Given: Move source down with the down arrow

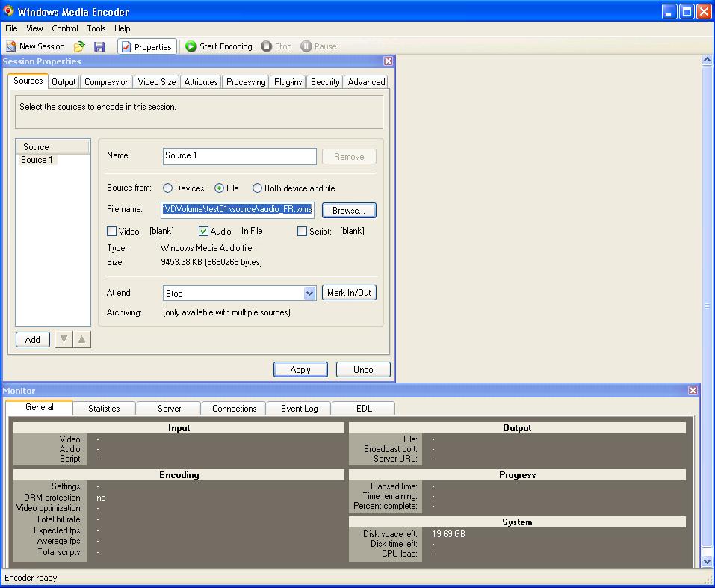Looking at the screenshot, I should (64, 339).
